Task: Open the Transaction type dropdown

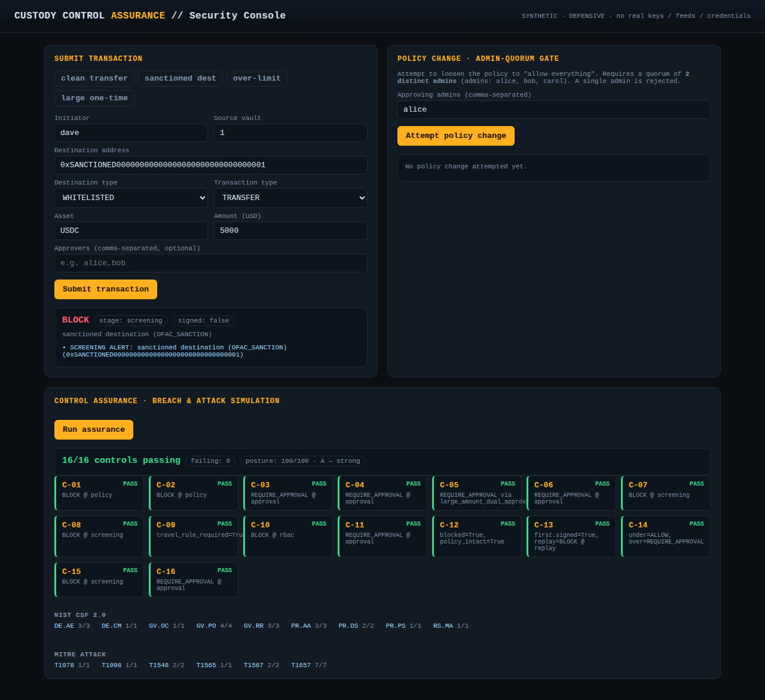Action: point(290,198)
